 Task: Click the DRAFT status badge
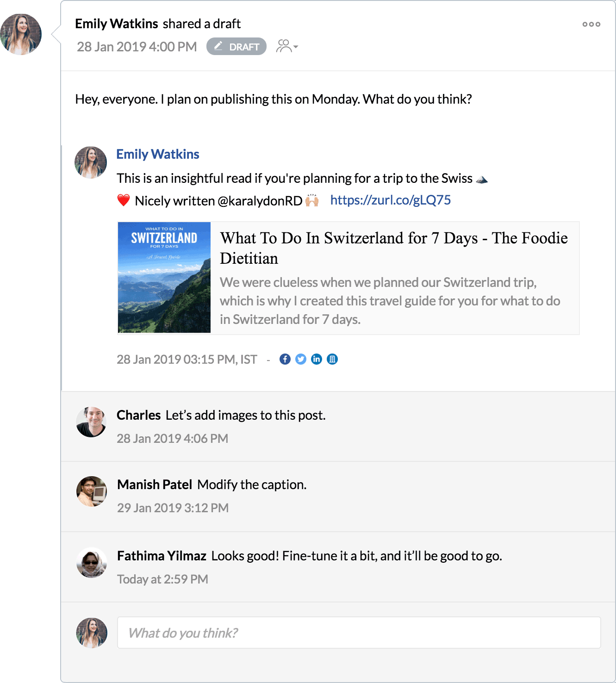(x=236, y=47)
